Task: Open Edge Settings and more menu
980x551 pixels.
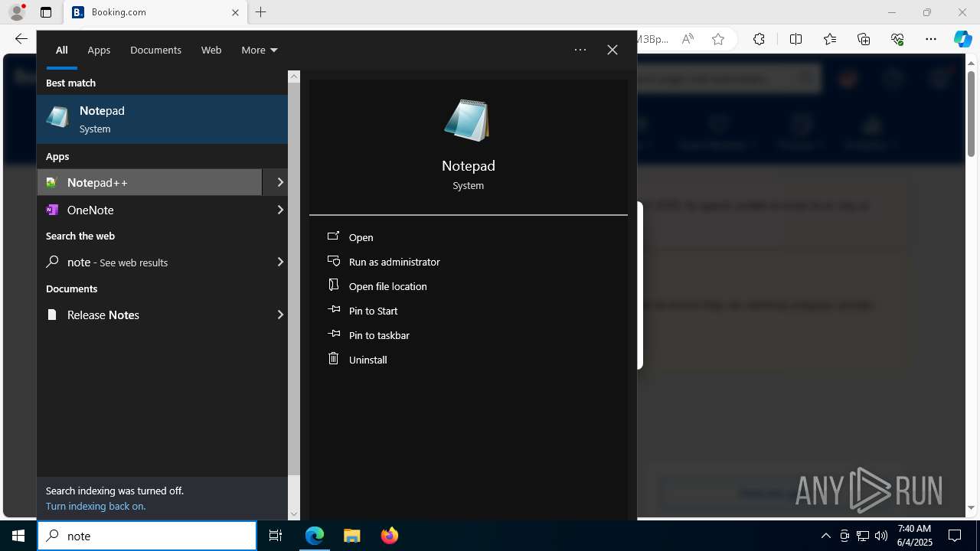Action: 931,39
